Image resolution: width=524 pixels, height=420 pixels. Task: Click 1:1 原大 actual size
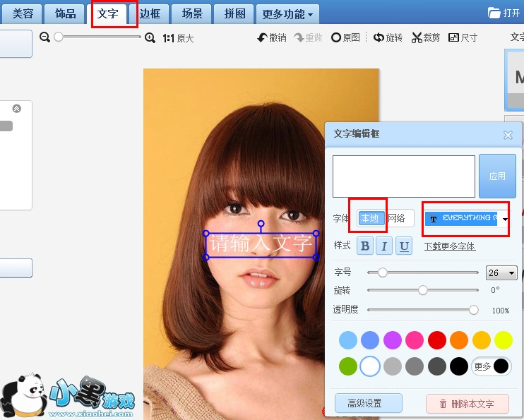(178, 38)
